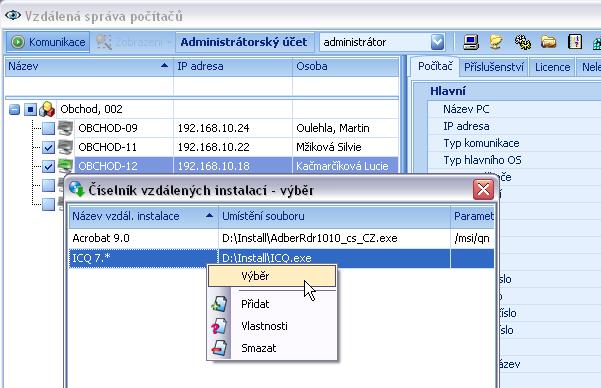
Task: Choose Výběr from the context menu
Action: 272,276
